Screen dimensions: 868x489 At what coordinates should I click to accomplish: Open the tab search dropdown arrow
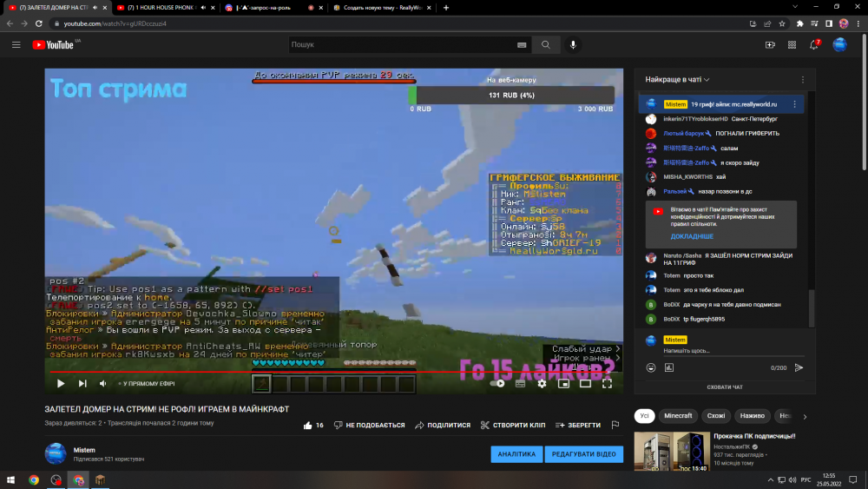[x=795, y=7]
